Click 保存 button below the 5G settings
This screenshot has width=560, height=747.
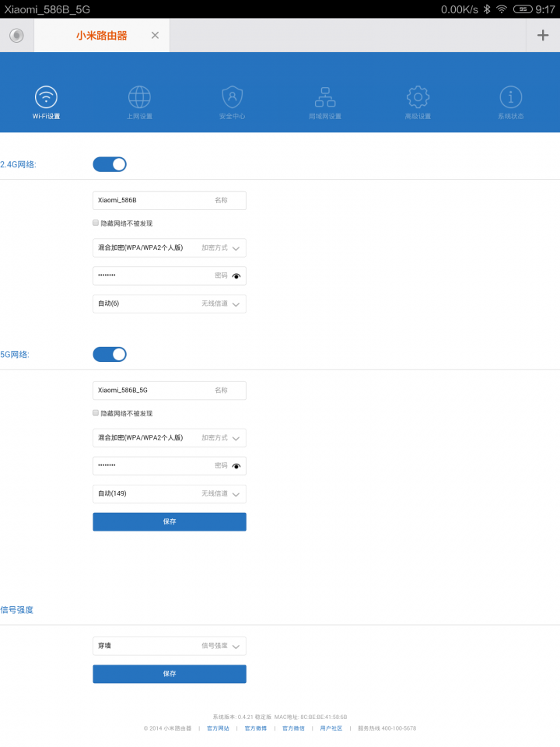(170, 521)
